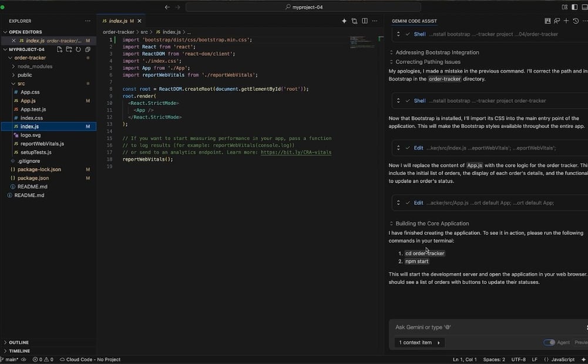Select the index.js editor tab
The height and width of the screenshot is (364, 588).
point(118,21)
